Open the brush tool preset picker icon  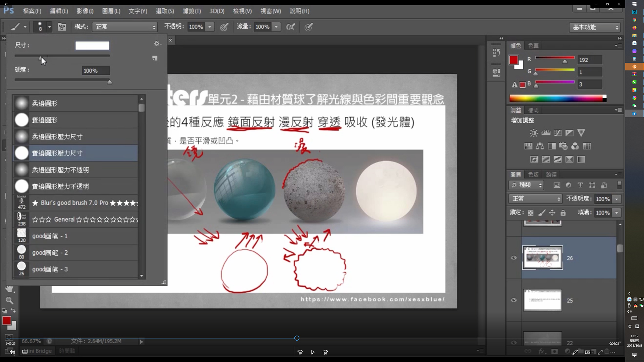[18, 27]
